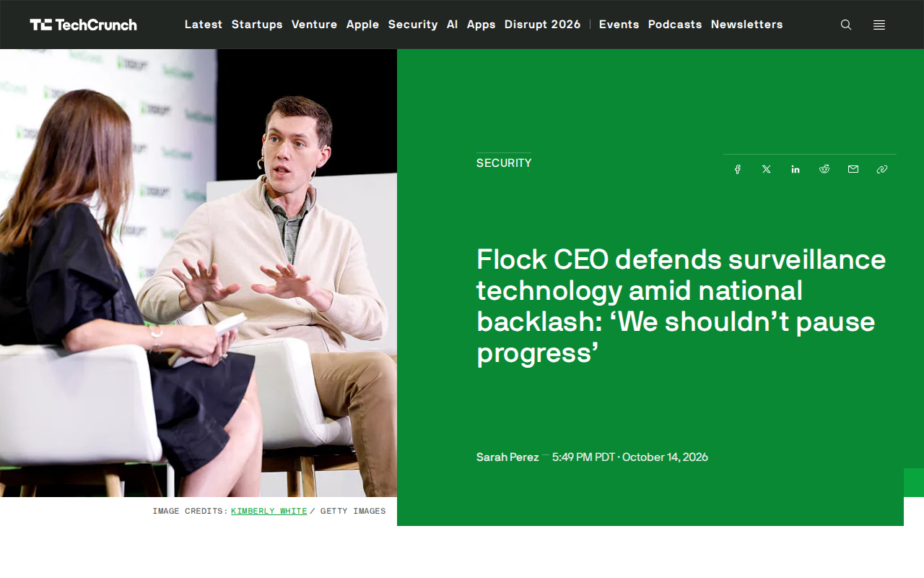This screenshot has width=924, height=578.
Task: Click the Getty Images credit text
Action: (x=353, y=511)
